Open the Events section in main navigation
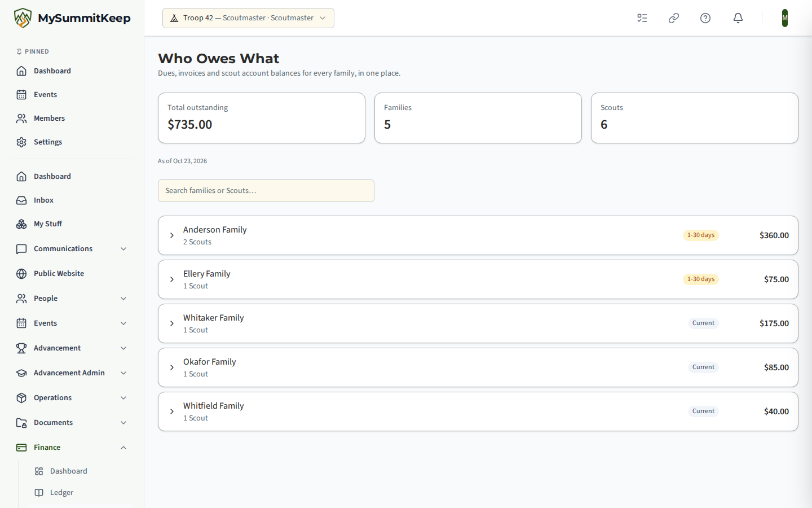This screenshot has height=508, width=812. [x=72, y=323]
